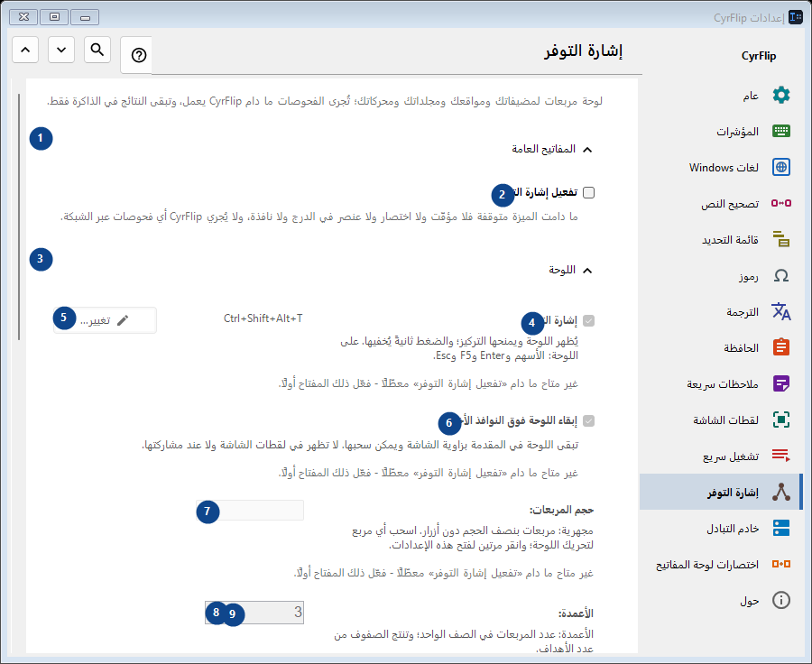Select the رموز sidebar label
The image size is (812, 664).
tap(749, 276)
